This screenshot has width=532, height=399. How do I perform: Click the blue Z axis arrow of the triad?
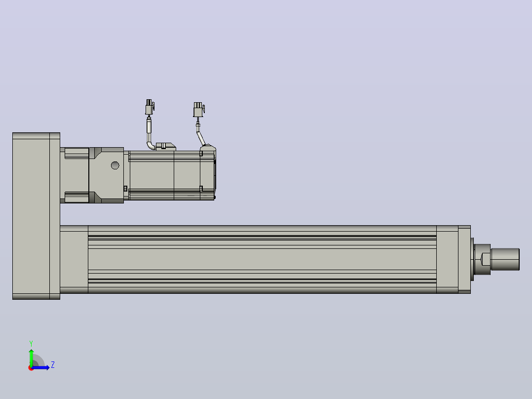click(41, 367)
